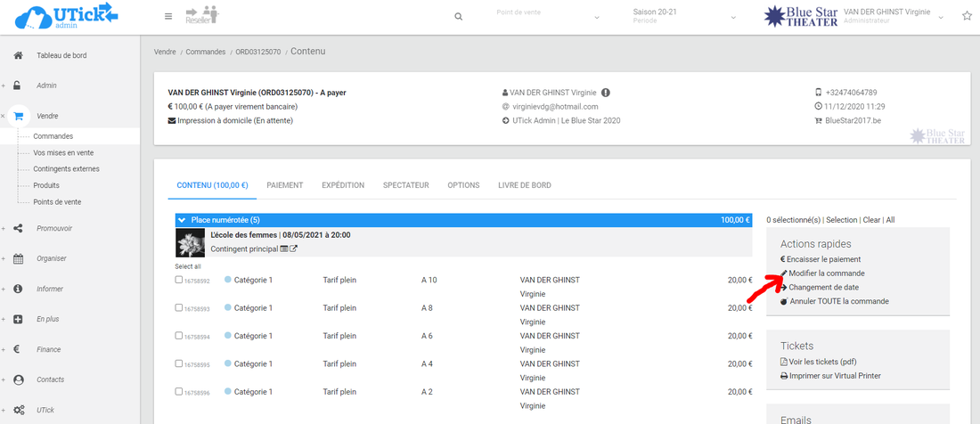
Task: Check the box for ticket 16758592
Action: click(180, 280)
